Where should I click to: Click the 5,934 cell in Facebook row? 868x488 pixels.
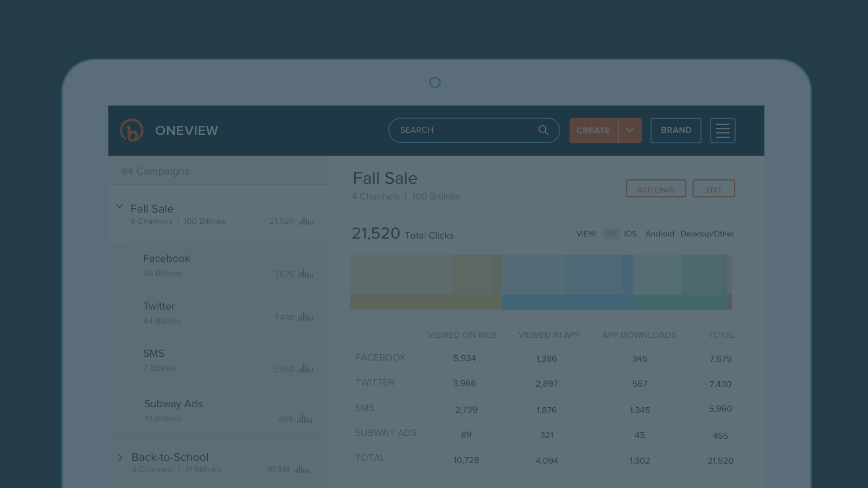tap(464, 358)
